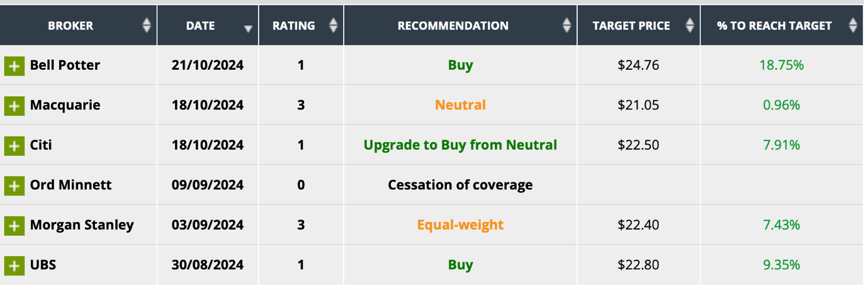Sort Target Price using the arrows icon

point(690,26)
